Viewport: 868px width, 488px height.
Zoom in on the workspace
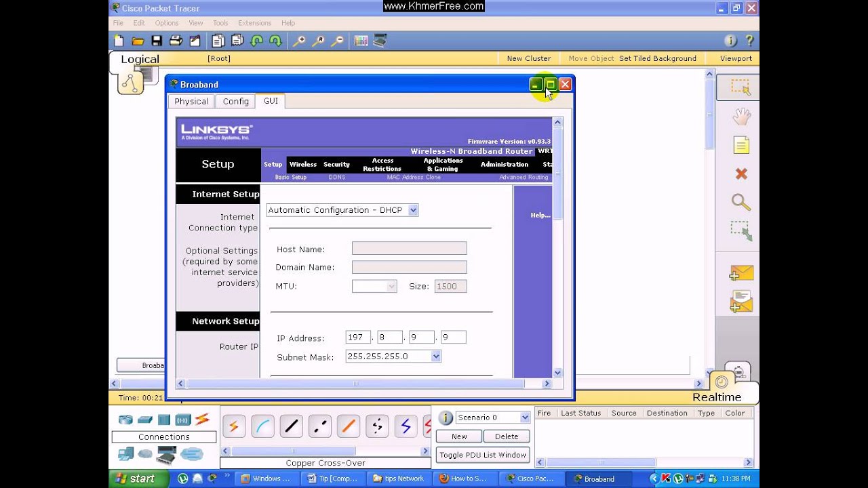[x=299, y=41]
